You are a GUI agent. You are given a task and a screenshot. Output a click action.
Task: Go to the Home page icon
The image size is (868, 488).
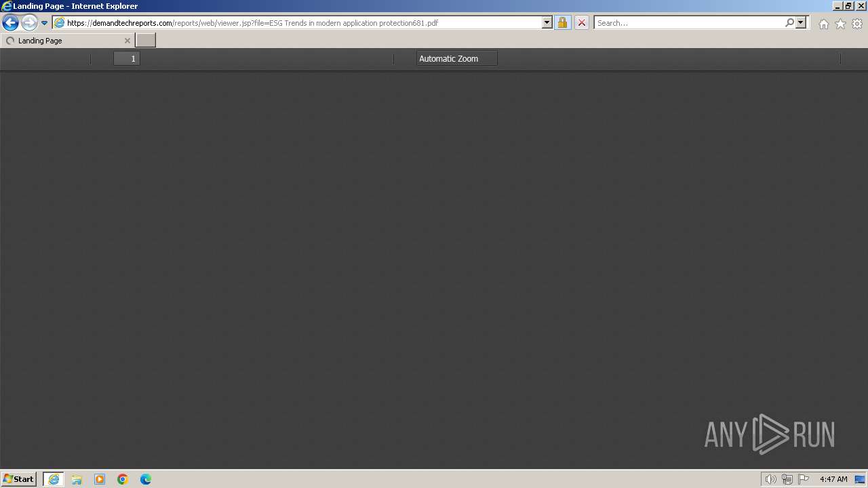pos(823,24)
